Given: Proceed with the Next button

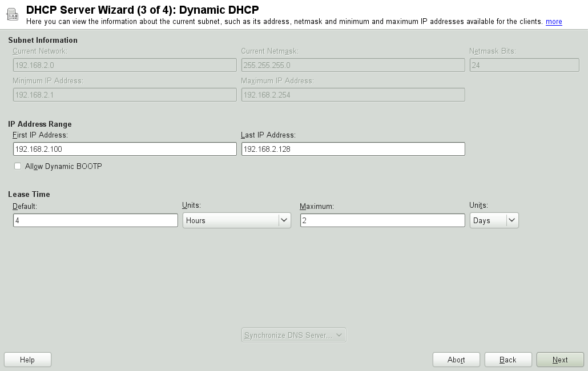Looking at the screenshot, I should point(560,360).
